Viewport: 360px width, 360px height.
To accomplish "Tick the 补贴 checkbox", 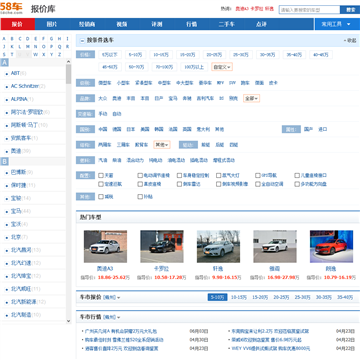I will 140,197.
